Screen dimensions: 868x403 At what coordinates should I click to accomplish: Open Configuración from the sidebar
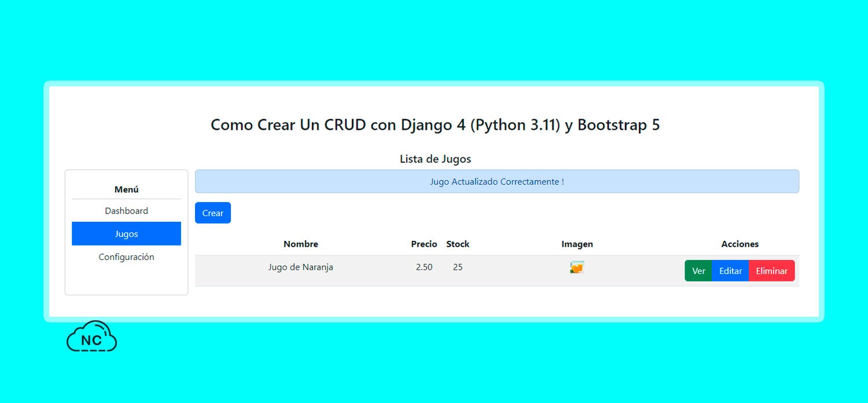point(126,257)
